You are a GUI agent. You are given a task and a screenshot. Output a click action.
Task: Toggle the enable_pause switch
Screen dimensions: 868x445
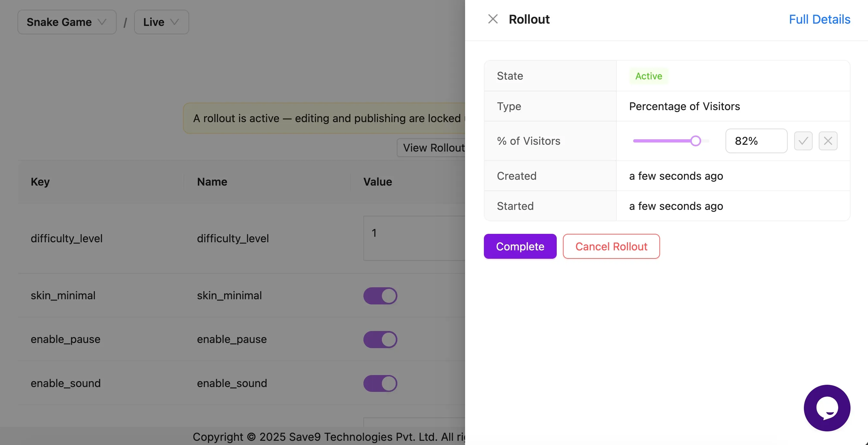click(380, 339)
